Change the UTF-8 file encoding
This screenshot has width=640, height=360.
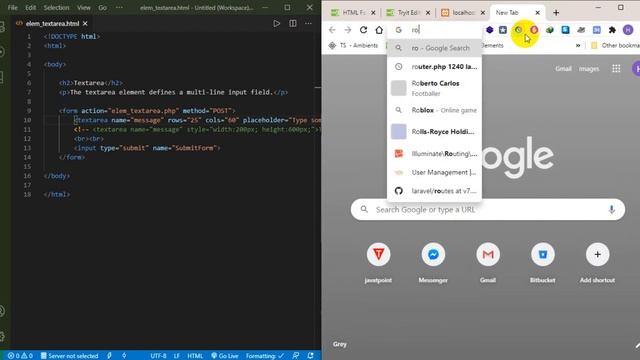click(x=158, y=356)
